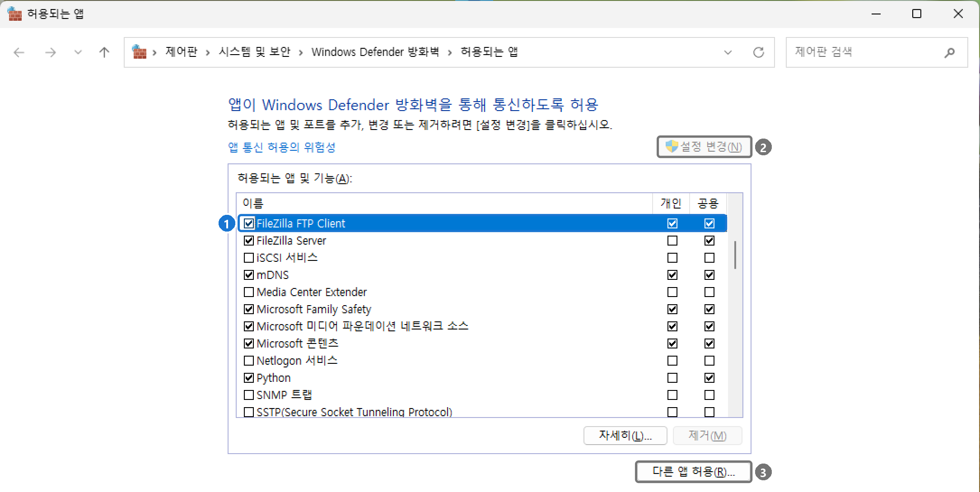Screen dimensions: 980x492
Task: Minimize the 허용되는 앱 window
Action: tap(876, 14)
